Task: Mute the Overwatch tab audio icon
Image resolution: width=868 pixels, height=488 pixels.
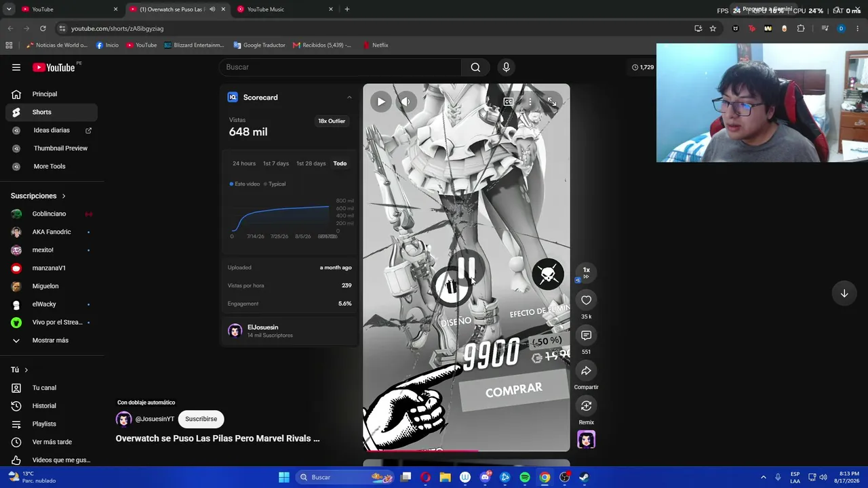Action: (x=212, y=9)
